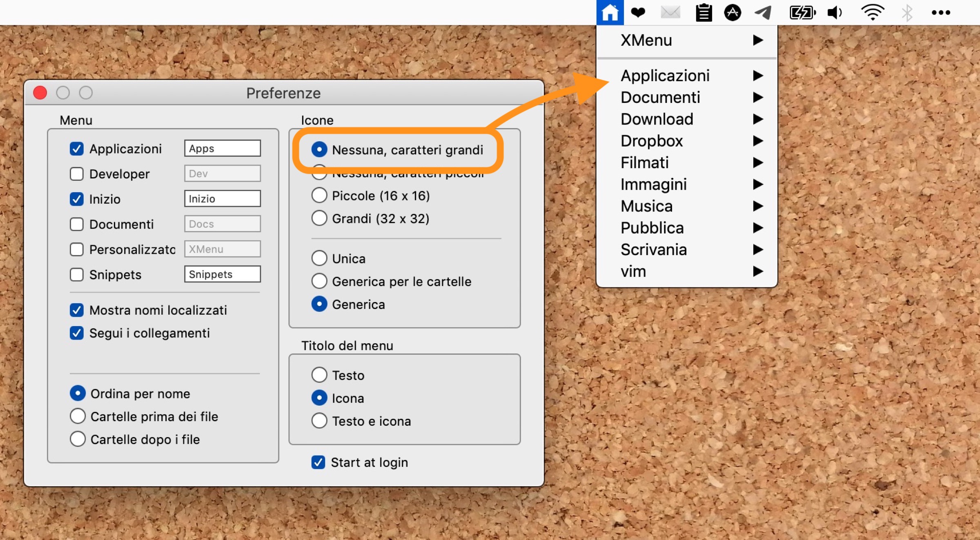Disable the Start at login checkbox
The width and height of the screenshot is (980, 540).
pos(318,462)
